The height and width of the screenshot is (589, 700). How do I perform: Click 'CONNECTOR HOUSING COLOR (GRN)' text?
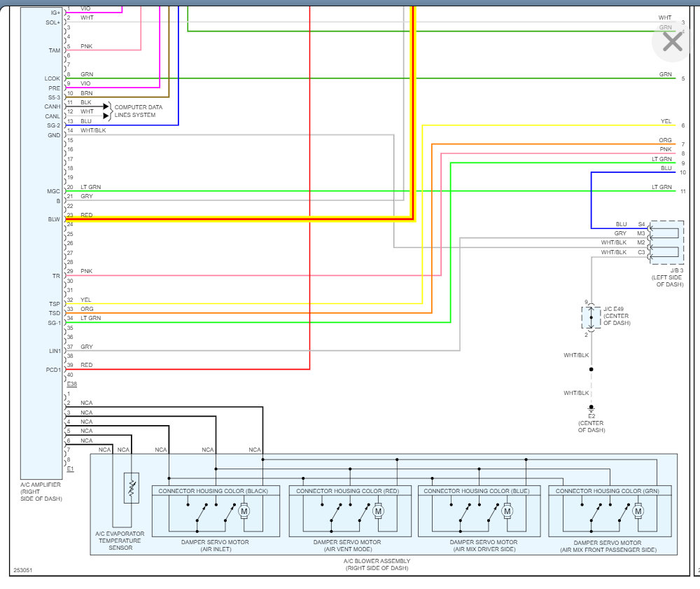608,491
